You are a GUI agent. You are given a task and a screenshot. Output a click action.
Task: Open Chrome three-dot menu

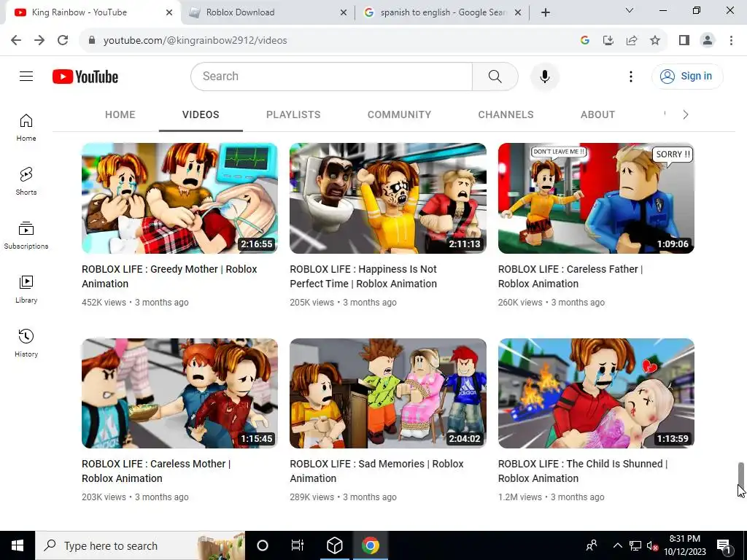731,40
